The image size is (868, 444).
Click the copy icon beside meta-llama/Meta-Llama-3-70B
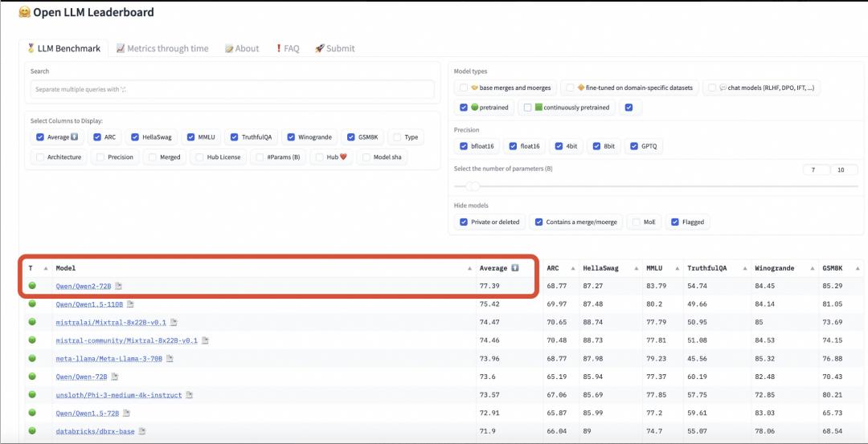170,359
